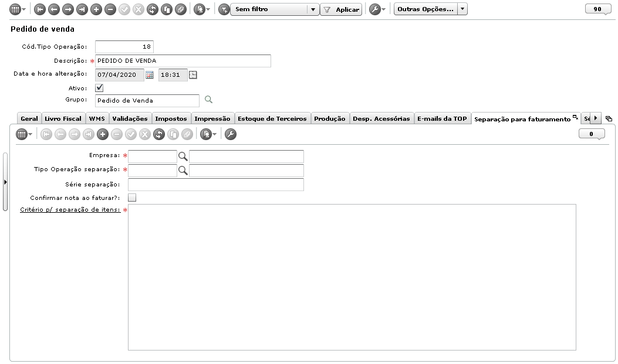
Task: Switch to Desp. Acessórias tab
Action: click(x=381, y=118)
